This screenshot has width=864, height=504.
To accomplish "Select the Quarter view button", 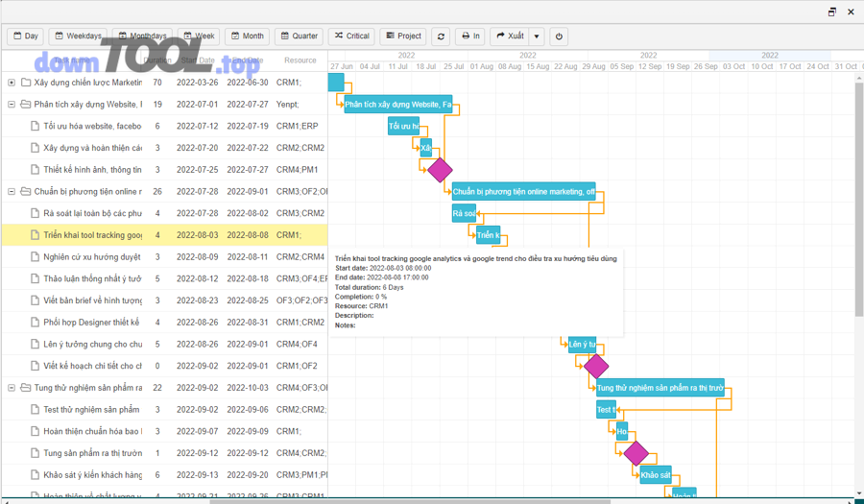I will click(x=299, y=36).
